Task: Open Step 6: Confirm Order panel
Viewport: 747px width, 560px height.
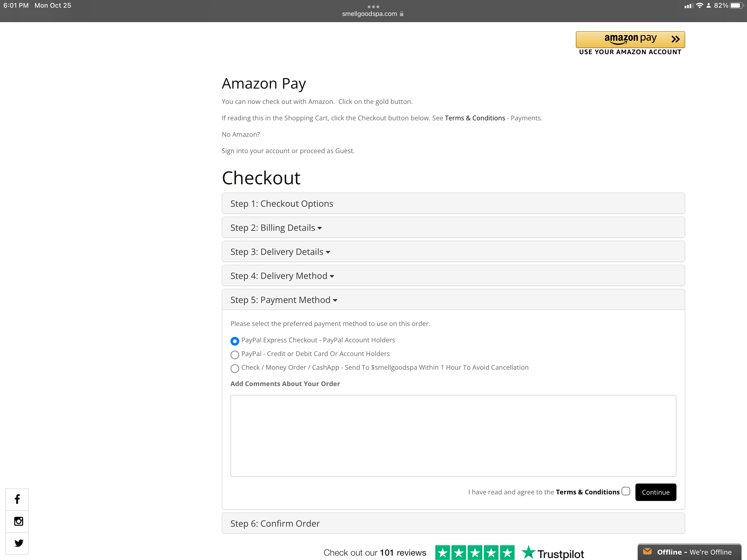Action: tap(453, 523)
